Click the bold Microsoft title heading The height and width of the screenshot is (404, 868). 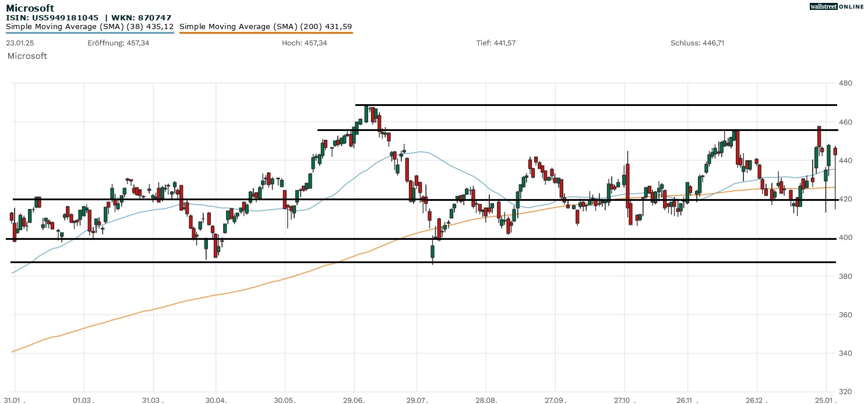click(30, 8)
